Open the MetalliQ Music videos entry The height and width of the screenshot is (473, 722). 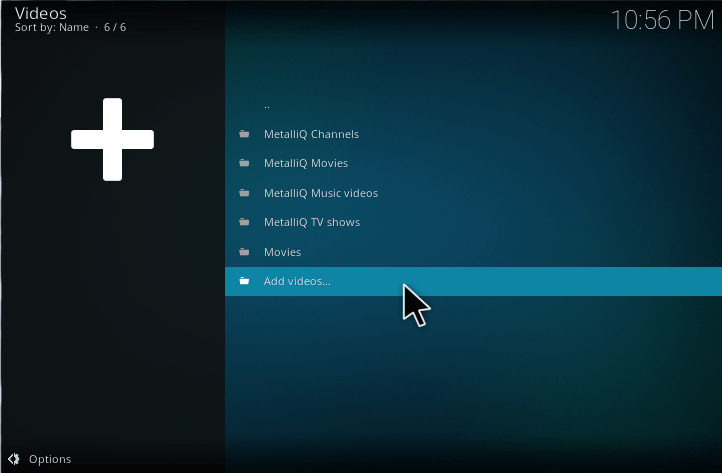tap(473, 193)
